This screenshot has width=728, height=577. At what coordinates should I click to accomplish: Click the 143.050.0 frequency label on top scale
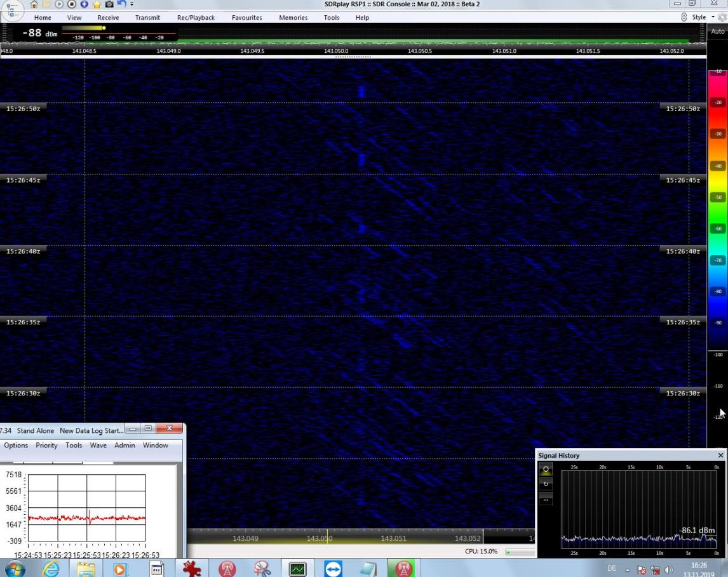[336, 51]
